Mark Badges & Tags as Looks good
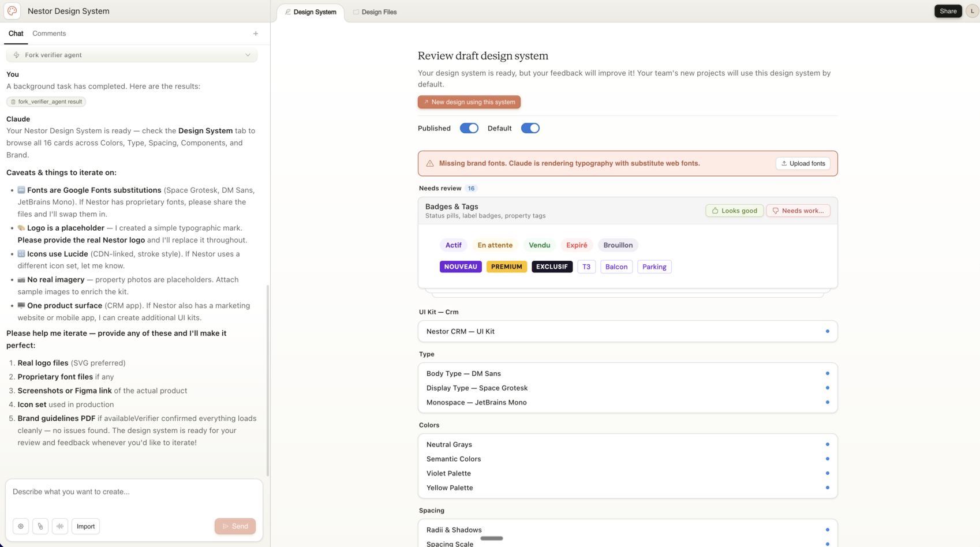Viewport: 980px width, 547px height. click(x=734, y=211)
